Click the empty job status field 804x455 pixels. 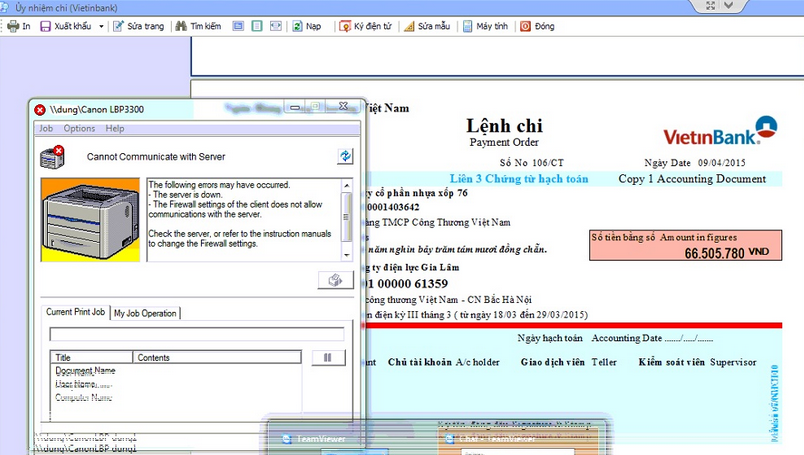(197, 334)
